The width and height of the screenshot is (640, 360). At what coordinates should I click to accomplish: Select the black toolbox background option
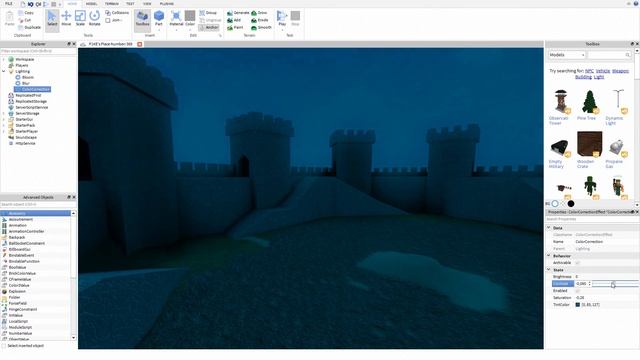(571, 203)
